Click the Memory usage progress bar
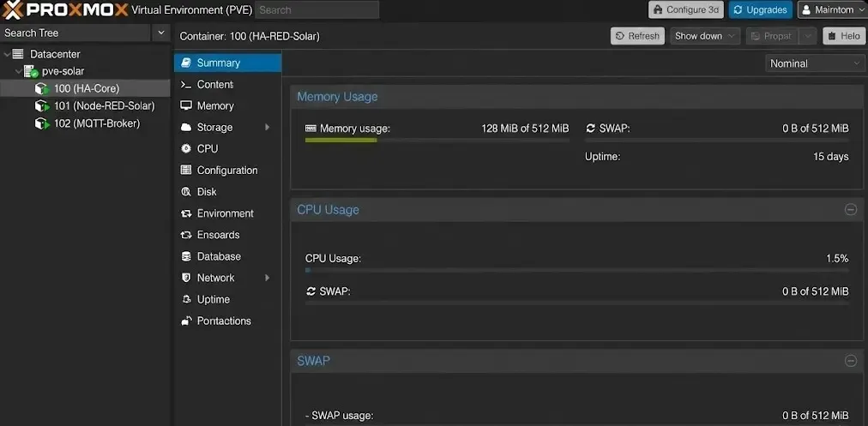This screenshot has width=868, height=426. 437,141
